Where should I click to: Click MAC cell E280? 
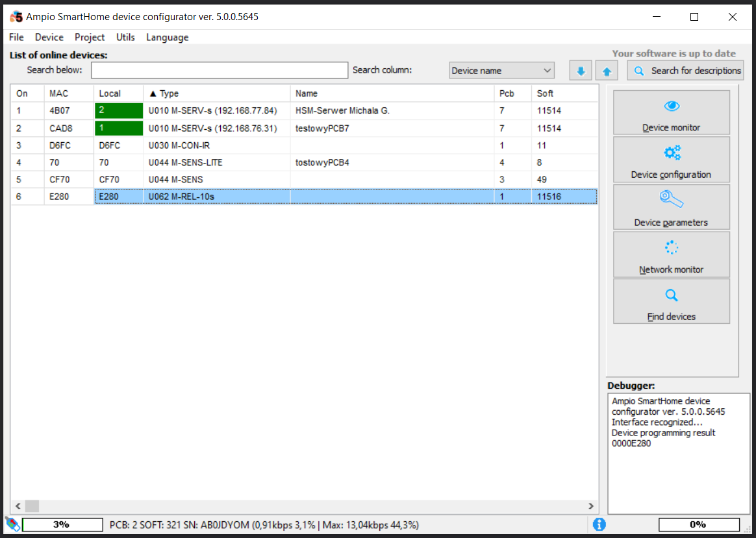[69, 197]
